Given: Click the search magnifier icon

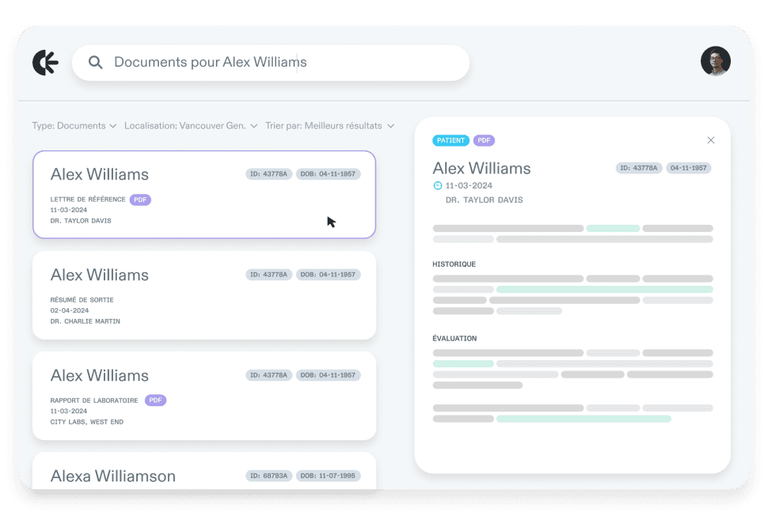Looking at the screenshot, I should (96, 63).
